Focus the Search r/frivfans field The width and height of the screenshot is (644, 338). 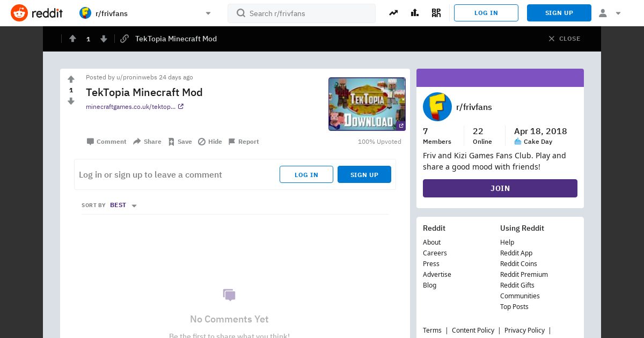pyautogui.click(x=302, y=13)
